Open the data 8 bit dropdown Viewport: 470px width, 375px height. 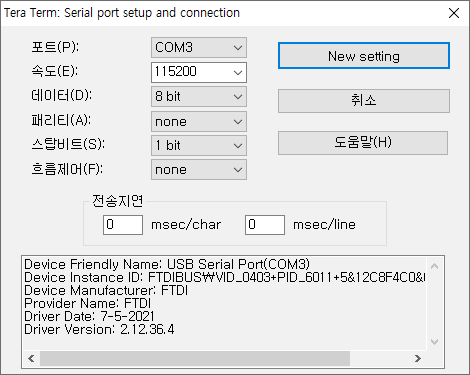pos(199,97)
